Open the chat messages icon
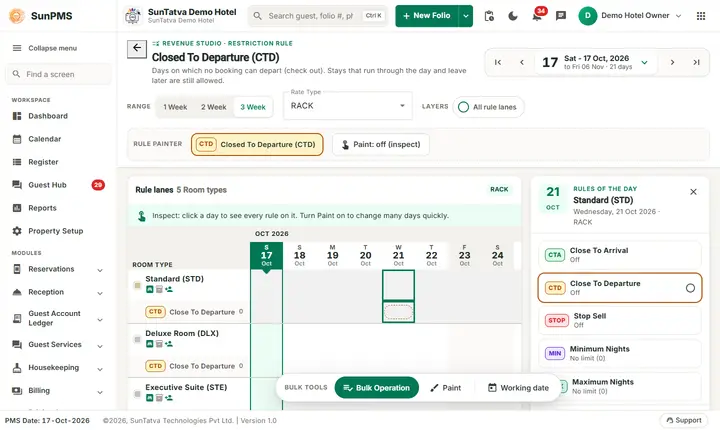The image size is (720, 430). click(561, 16)
